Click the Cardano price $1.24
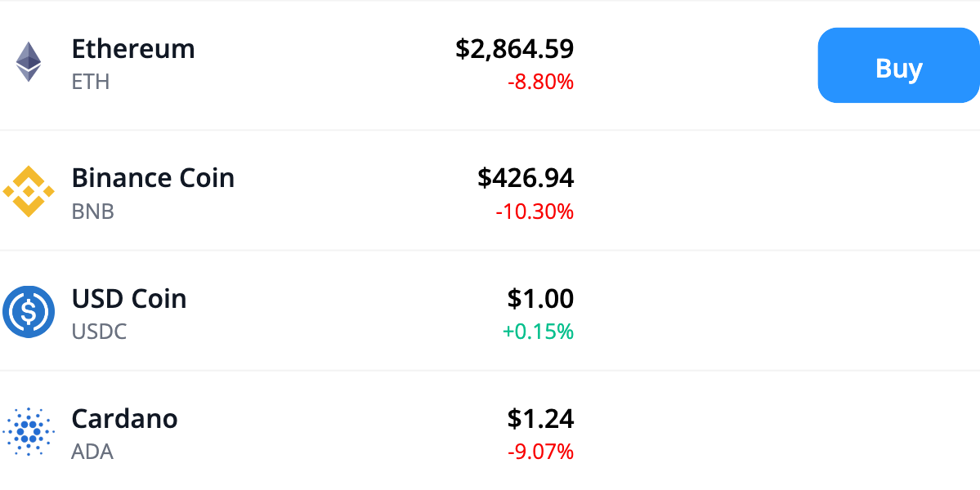The image size is (980, 490). pos(543,419)
